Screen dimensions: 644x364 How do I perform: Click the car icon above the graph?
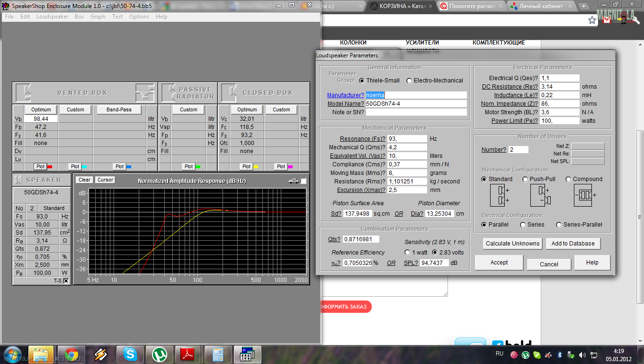pyautogui.click(x=294, y=181)
